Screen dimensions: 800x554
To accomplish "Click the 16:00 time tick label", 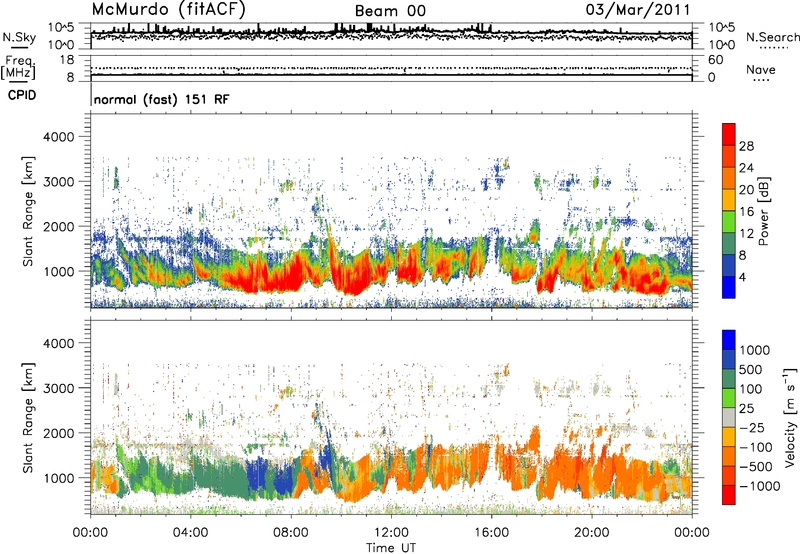I will pyautogui.click(x=491, y=533).
